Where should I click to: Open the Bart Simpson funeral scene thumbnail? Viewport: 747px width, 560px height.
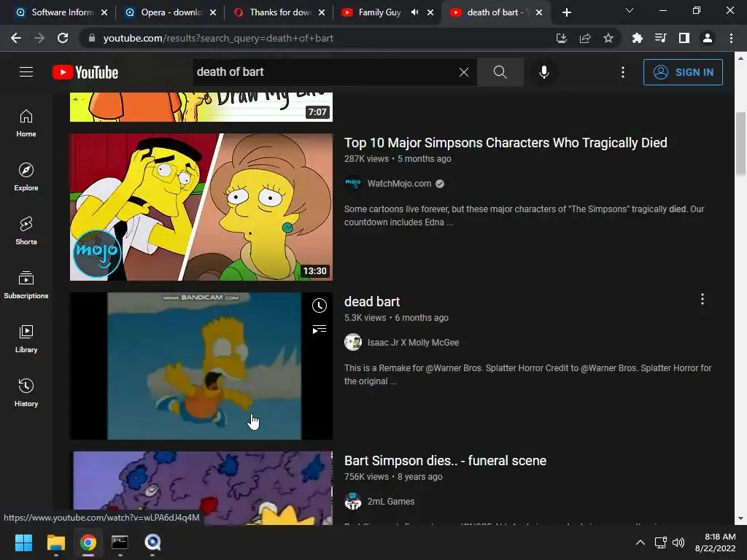(x=201, y=488)
